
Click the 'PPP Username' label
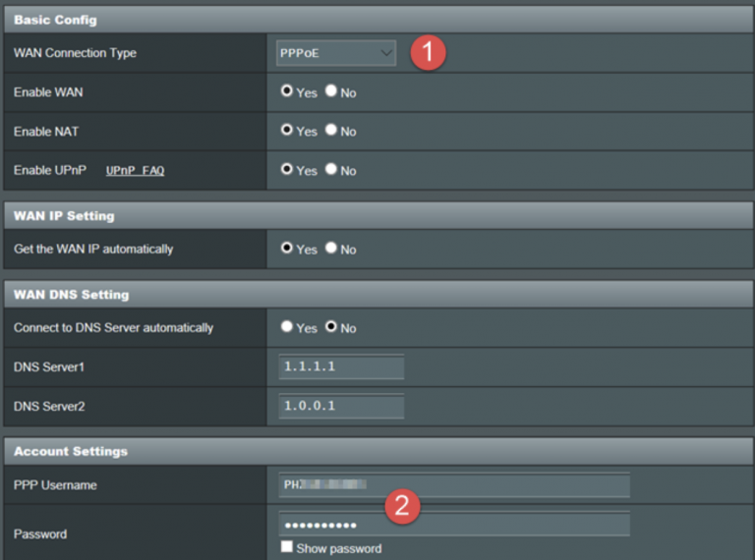pyautogui.click(x=55, y=485)
